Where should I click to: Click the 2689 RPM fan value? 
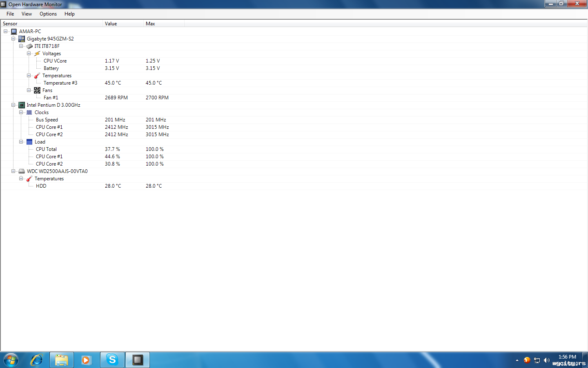pos(116,98)
